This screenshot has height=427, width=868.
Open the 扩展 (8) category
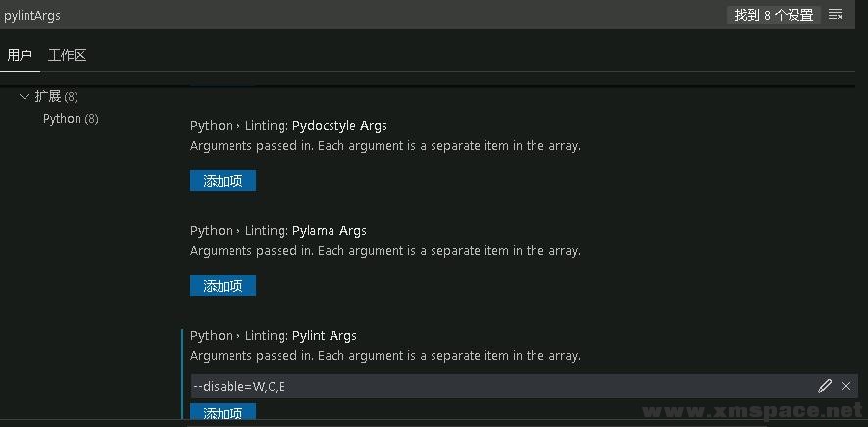click(x=56, y=97)
